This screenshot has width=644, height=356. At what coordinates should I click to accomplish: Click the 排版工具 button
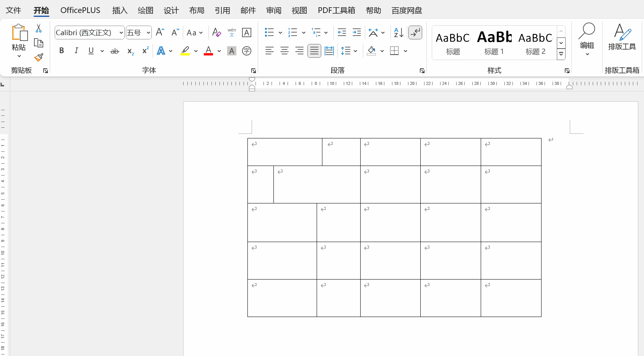(622, 37)
